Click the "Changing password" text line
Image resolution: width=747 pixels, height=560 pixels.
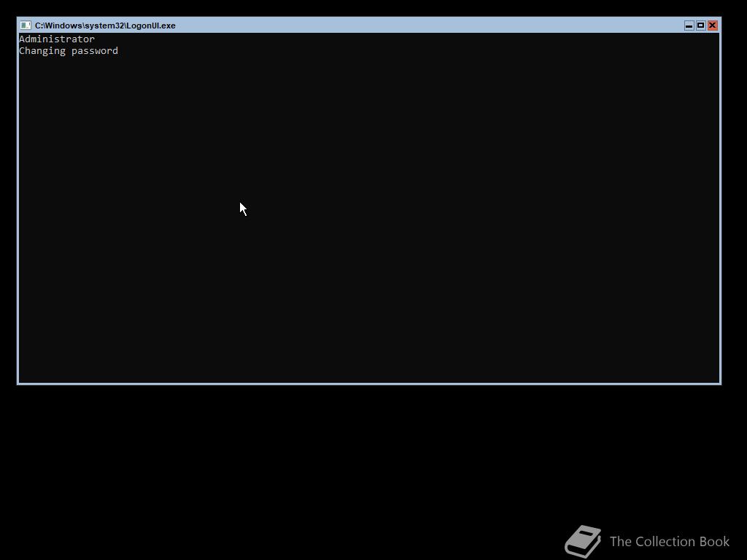pos(69,51)
